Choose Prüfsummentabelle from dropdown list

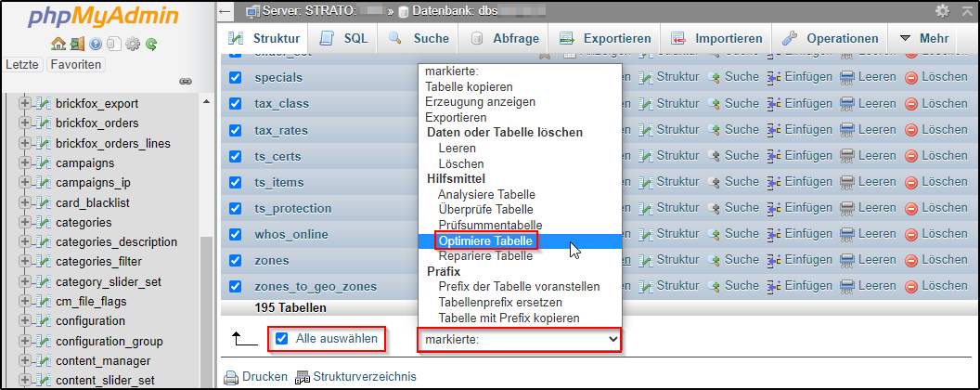point(520,225)
